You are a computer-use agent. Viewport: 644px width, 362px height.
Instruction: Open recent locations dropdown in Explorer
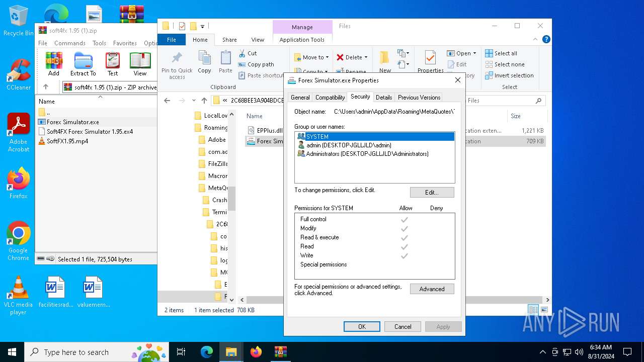tap(194, 101)
